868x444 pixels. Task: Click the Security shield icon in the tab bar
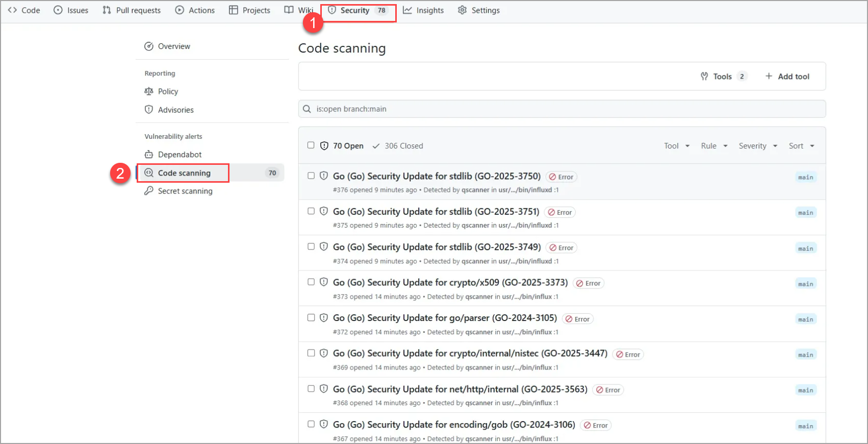pos(332,10)
